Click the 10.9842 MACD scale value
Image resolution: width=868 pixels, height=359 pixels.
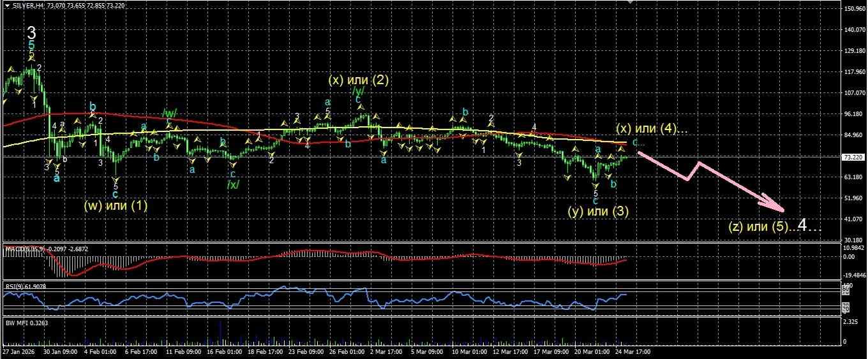(854, 247)
